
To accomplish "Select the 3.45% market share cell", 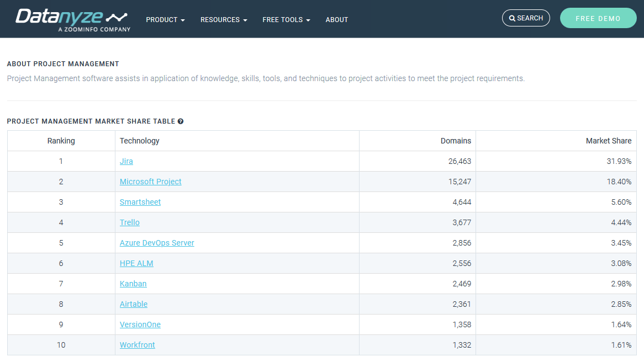I will click(556, 243).
